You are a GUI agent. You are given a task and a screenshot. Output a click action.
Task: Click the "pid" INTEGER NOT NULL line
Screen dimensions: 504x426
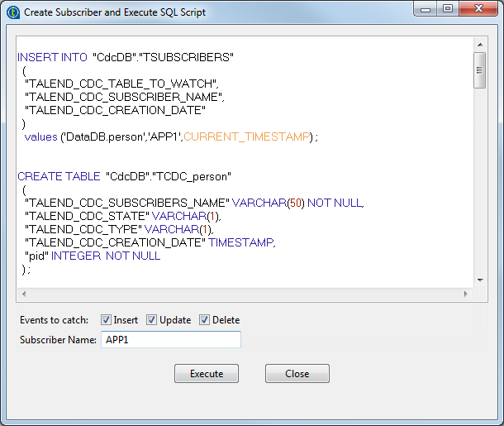coord(93,256)
